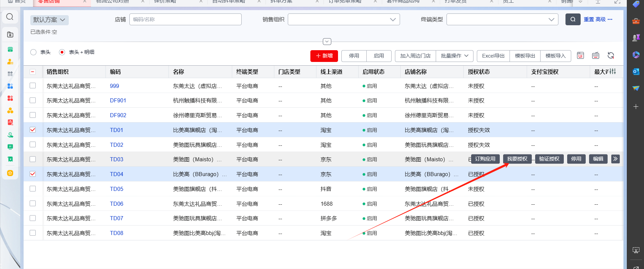
Task: Open the more options ellipsis after 高级
Action: [610, 20]
